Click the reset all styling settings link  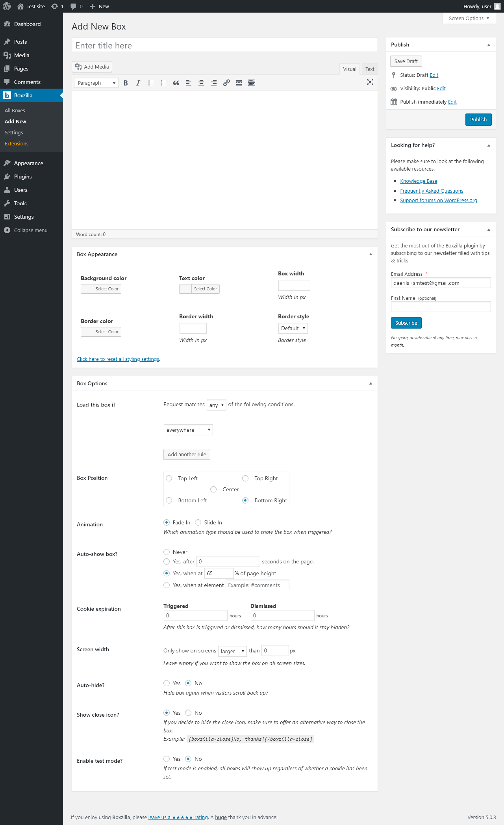click(x=118, y=359)
